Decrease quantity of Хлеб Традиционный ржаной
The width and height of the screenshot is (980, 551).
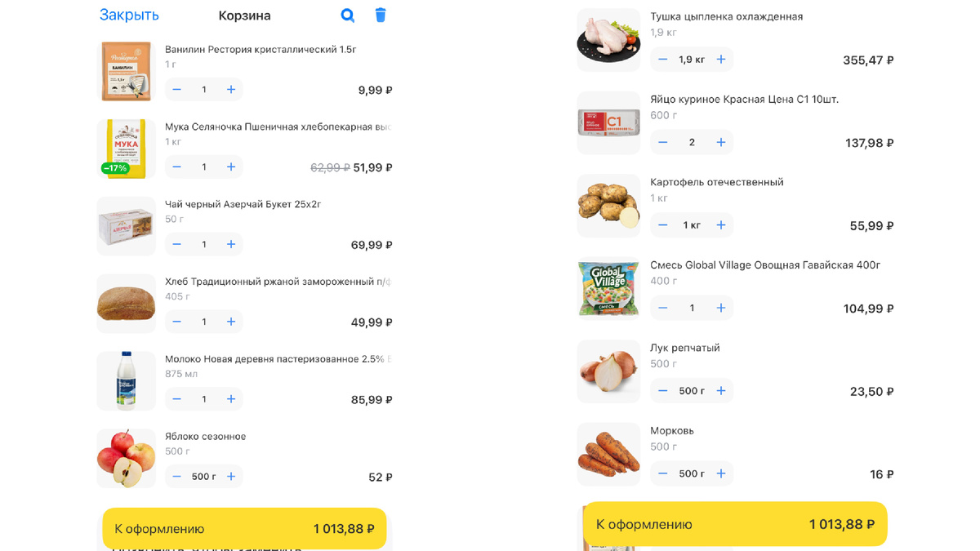(x=176, y=322)
